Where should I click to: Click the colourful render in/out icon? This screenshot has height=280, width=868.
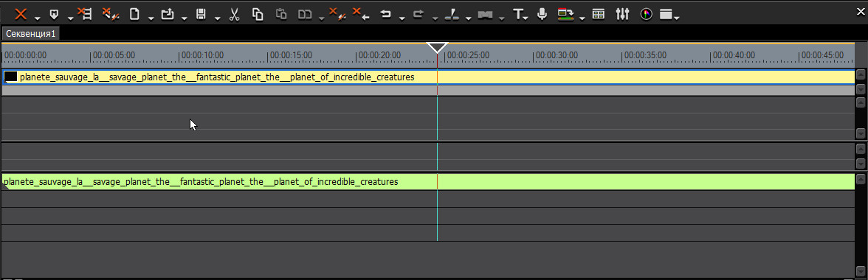click(x=565, y=14)
